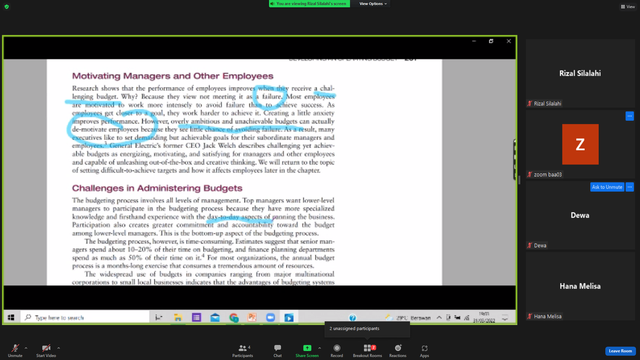Start recording with the Record button
640x360 pixels.
[337, 350]
